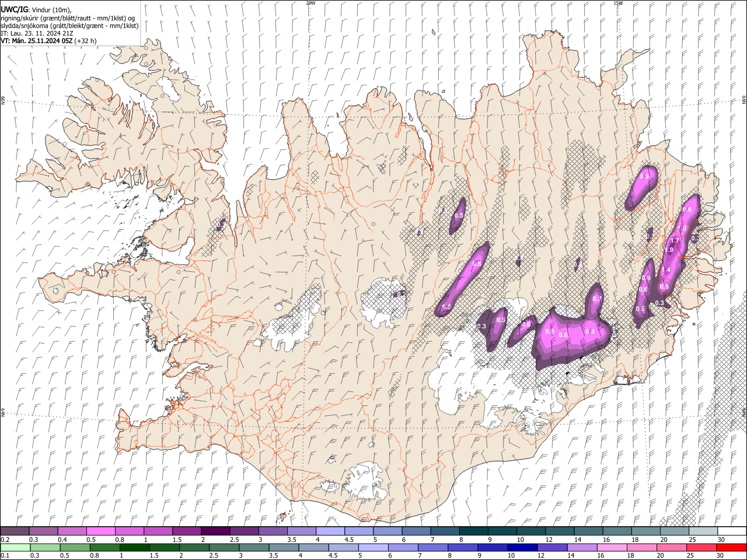Click the top-row legend swatch between 4 and 4.5
Screen dimensions: 747x560
tap(330, 531)
